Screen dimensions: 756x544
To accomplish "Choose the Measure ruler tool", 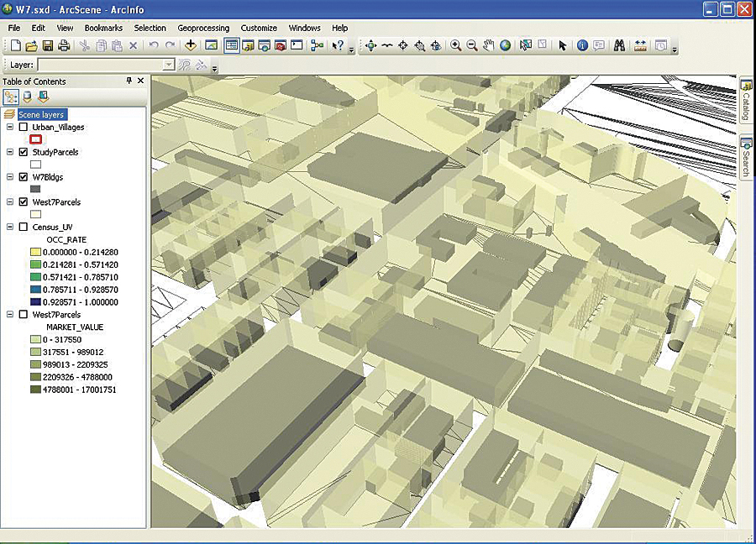I will (x=640, y=46).
